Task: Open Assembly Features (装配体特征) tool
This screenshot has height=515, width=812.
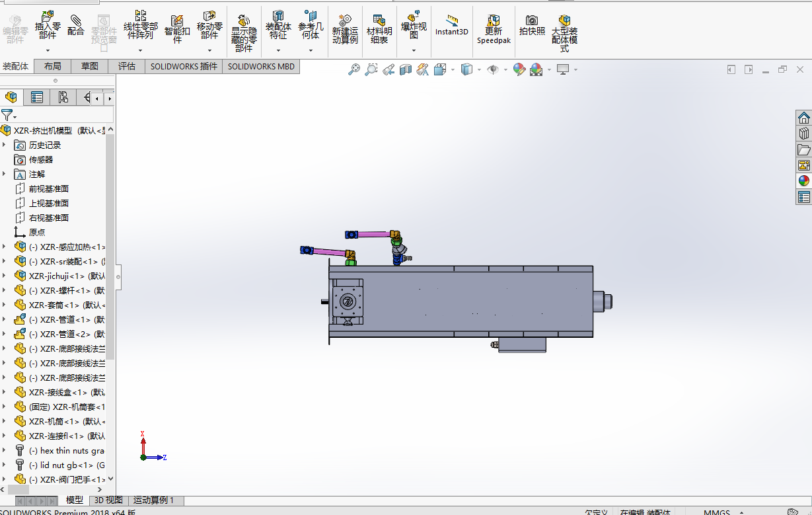Action: click(x=278, y=24)
